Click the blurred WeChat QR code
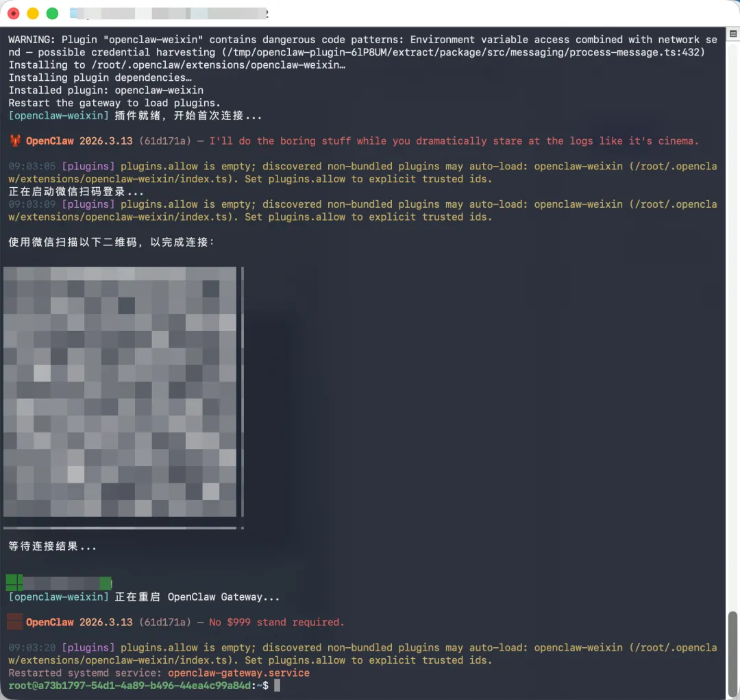This screenshot has height=700, width=740. [120, 391]
